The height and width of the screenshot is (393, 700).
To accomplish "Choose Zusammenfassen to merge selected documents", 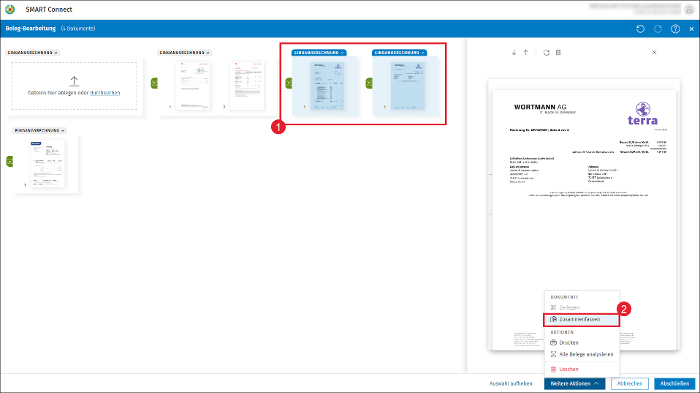I will coord(581,320).
